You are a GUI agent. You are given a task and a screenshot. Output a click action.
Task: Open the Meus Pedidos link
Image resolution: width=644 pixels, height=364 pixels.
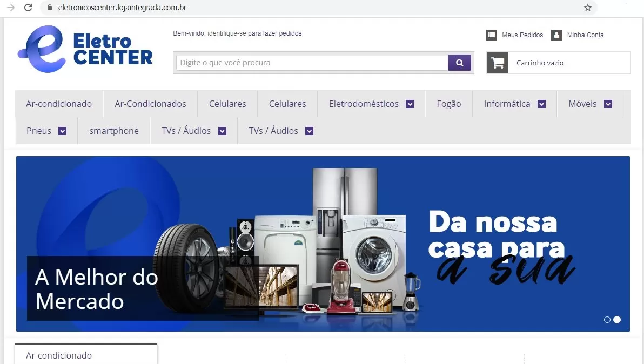(522, 35)
